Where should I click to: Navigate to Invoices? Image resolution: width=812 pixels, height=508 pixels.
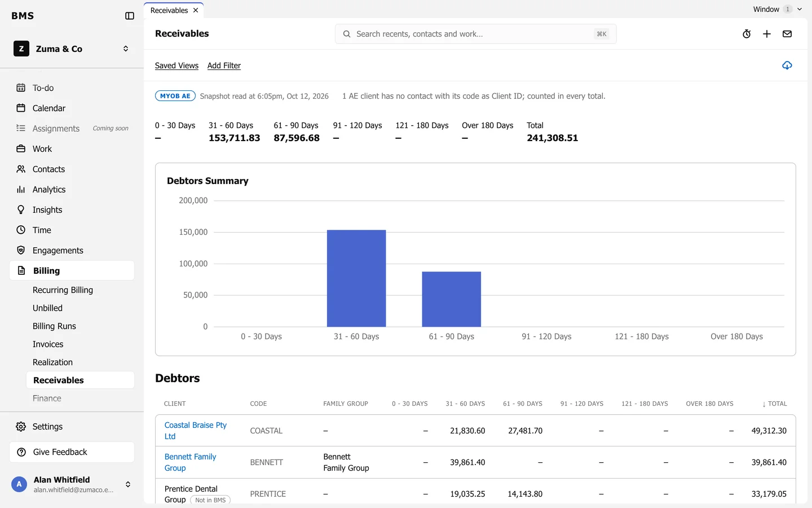click(48, 344)
